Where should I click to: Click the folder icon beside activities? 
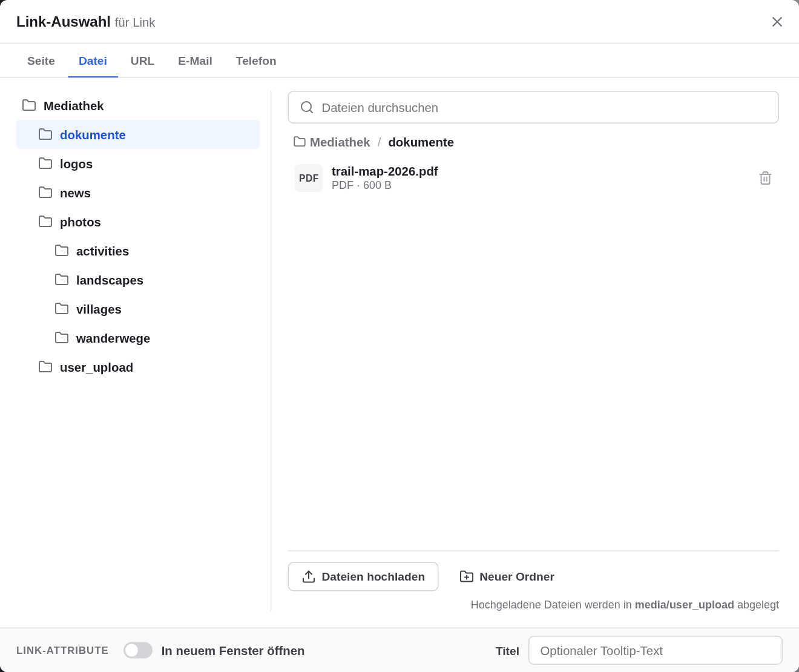62,251
